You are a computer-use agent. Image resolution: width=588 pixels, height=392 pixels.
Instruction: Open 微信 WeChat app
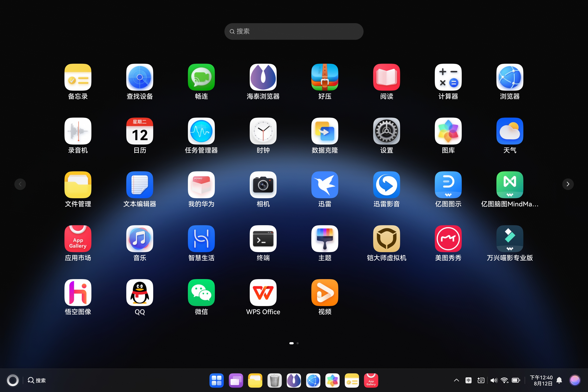[x=201, y=292]
